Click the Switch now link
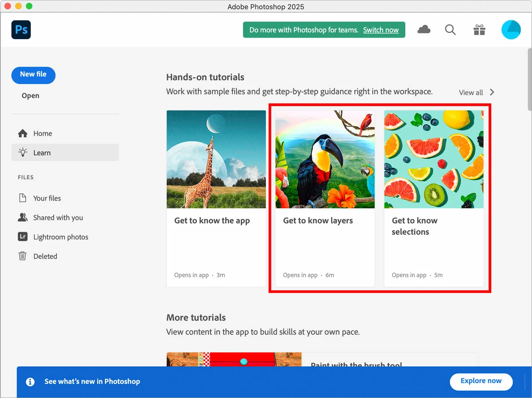The width and height of the screenshot is (532, 398). pos(381,30)
